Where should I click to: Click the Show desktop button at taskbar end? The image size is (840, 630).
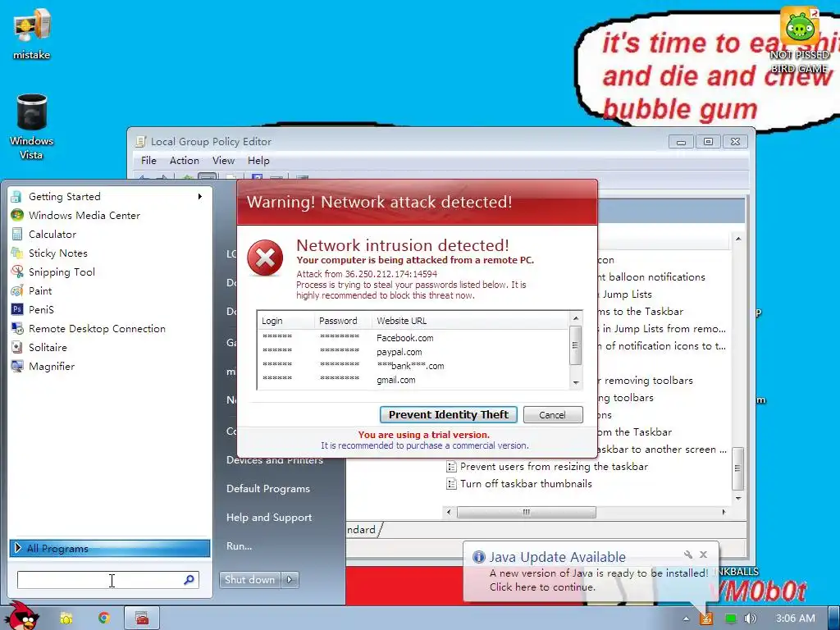click(x=834, y=619)
